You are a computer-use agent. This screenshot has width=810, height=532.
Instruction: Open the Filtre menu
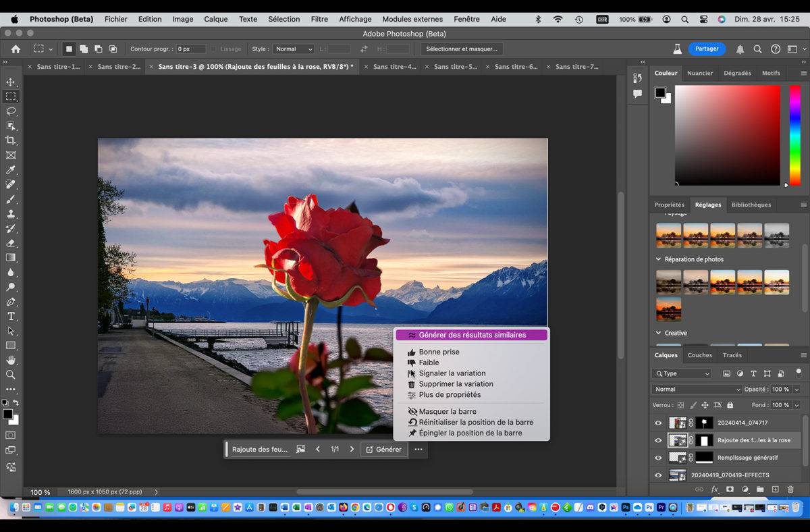[319, 19]
